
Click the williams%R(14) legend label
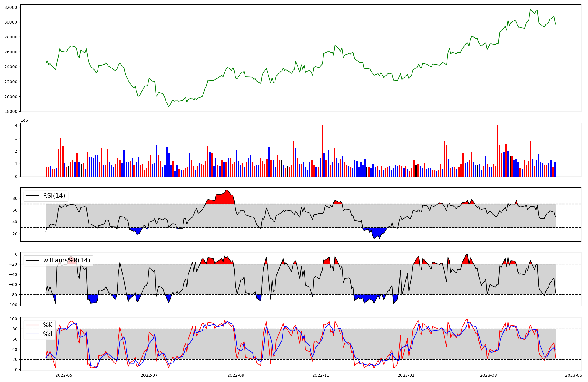tap(66, 260)
